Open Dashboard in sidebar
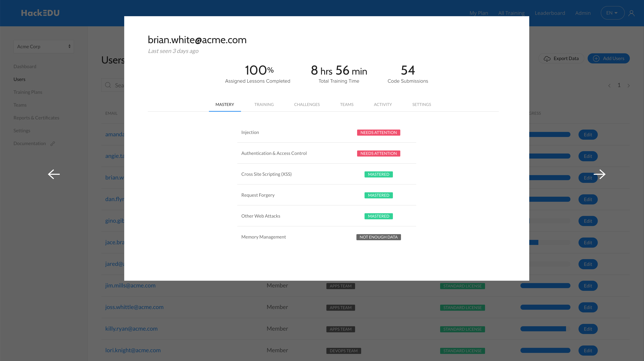Screen dimensions: 644x361 pos(25,66)
